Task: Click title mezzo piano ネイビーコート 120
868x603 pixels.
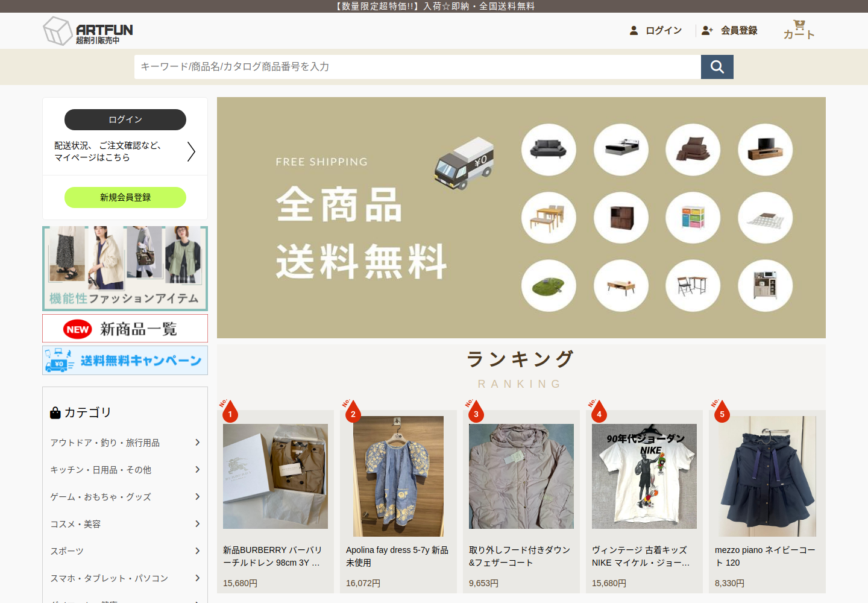Action: click(765, 556)
